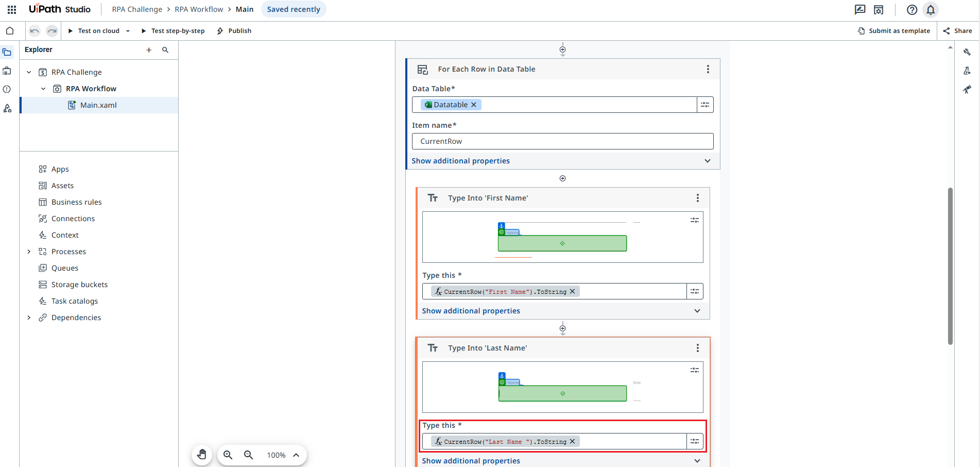Click the pan hand tool above zoom controls
The height and width of the screenshot is (467, 980).
[x=202, y=455]
